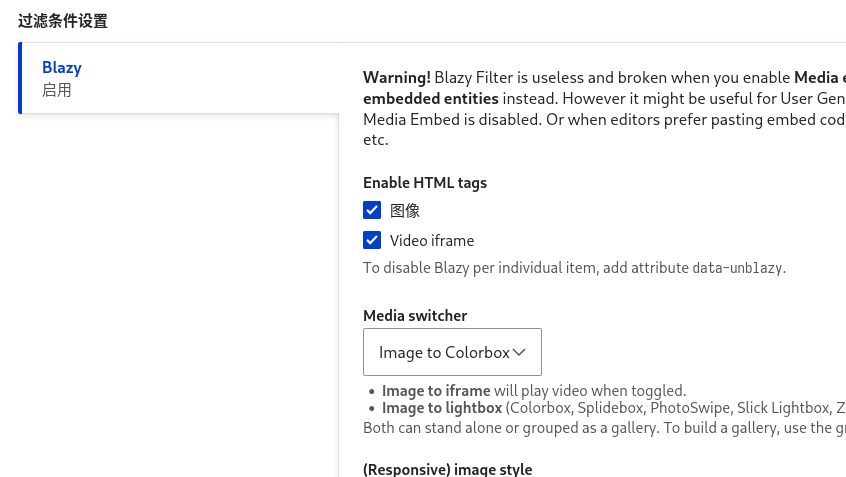The height and width of the screenshot is (477, 846).
Task: Click the chevron arrow in Image to Colorbox select
Action: click(x=519, y=352)
